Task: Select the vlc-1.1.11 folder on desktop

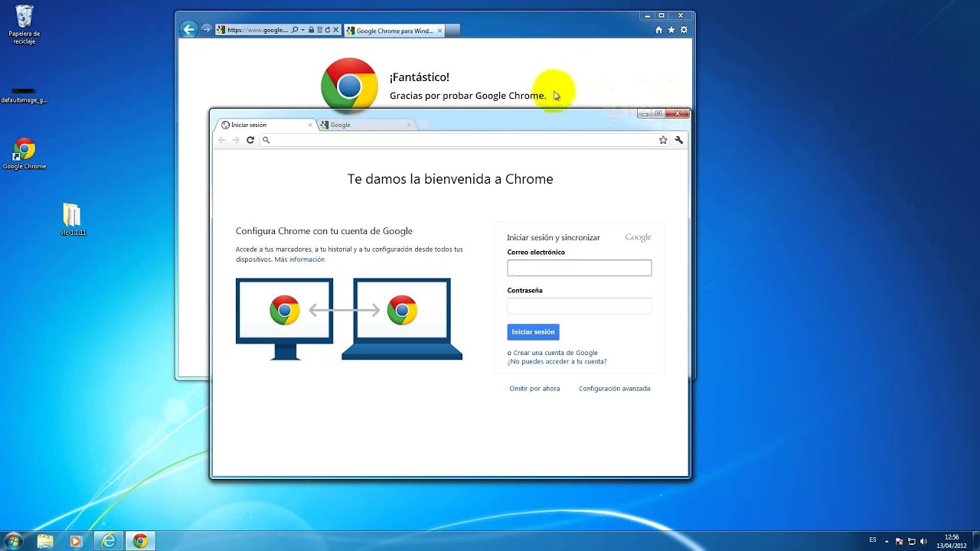Action: pyautogui.click(x=73, y=220)
